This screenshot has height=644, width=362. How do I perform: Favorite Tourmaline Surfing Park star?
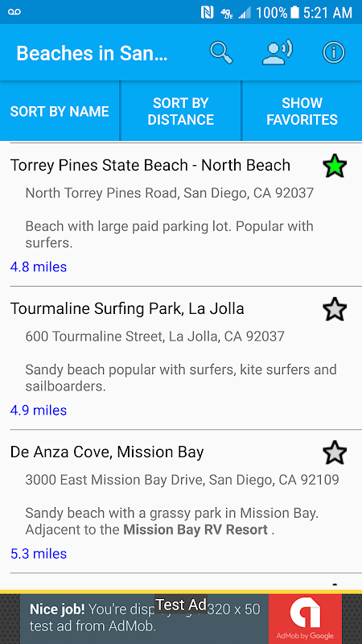(335, 309)
